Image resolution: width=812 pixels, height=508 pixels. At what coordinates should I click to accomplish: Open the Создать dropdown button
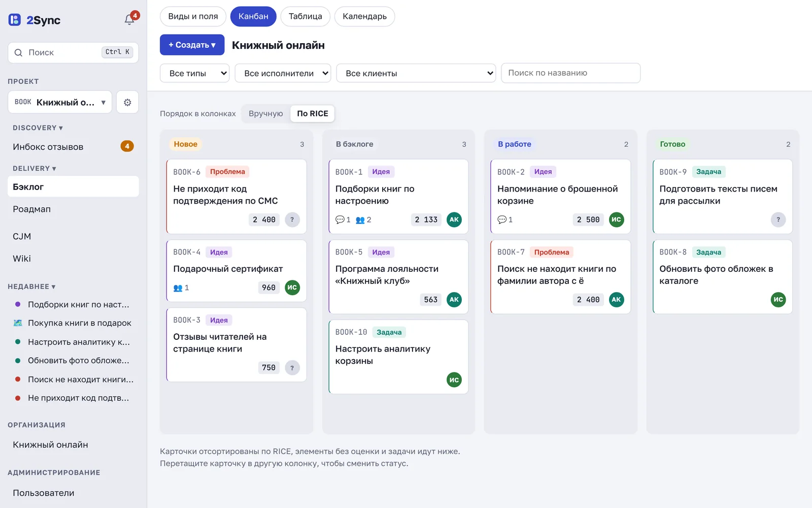tap(192, 45)
